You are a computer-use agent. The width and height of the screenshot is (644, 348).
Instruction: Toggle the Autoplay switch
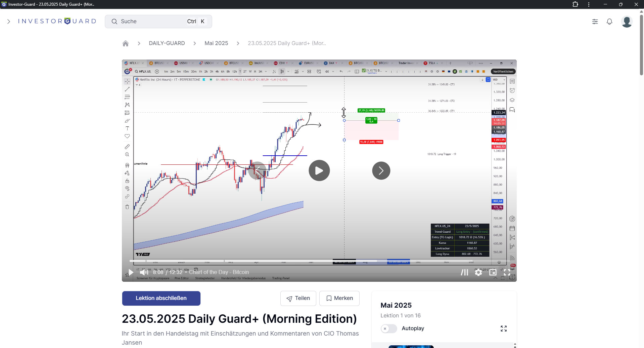[389, 328]
